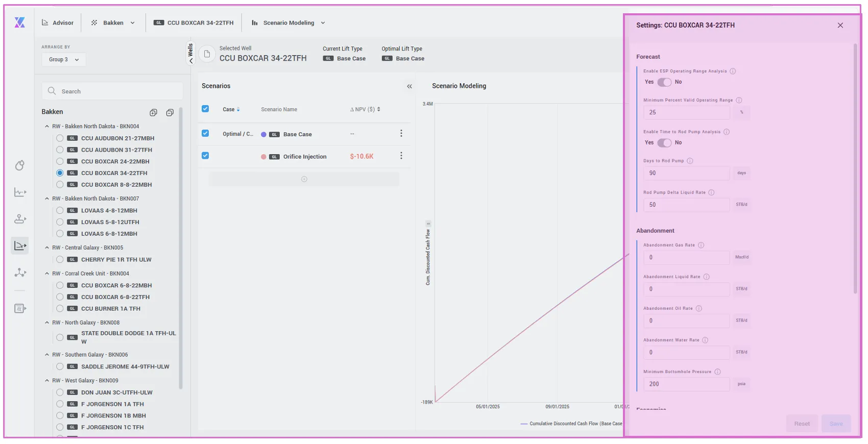Click the app logo icon
868x444 pixels.
pyautogui.click(x=19, y=22)
